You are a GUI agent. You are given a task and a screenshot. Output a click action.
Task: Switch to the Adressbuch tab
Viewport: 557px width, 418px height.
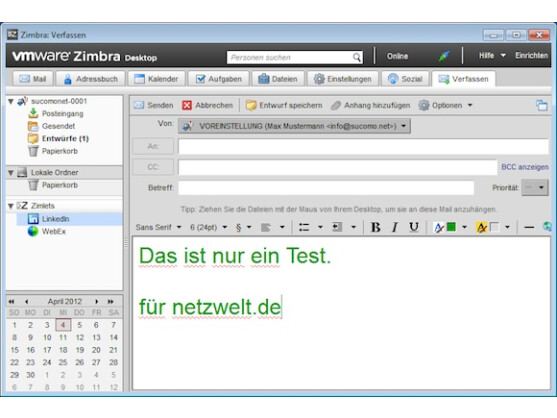(91, 79)
